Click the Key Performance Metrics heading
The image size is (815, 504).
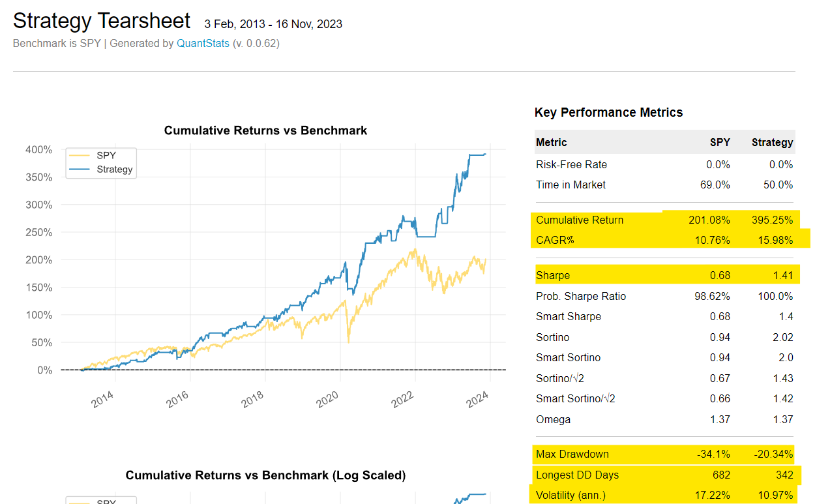(x=608, y=112)
